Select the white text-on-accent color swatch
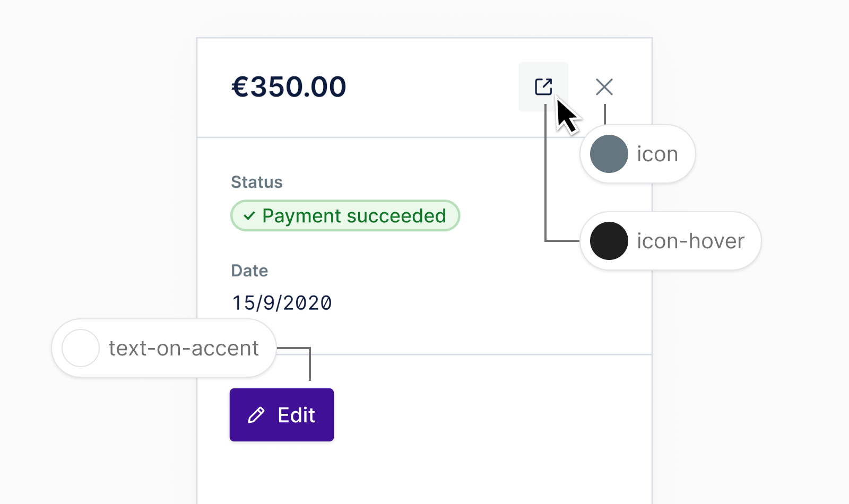Image resolution: width=849 pixels, height=504 pixels. click(81, 348)
